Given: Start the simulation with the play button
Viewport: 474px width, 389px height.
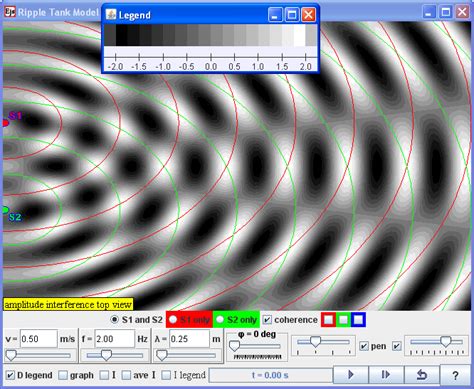Looking at the screenshot, I should pos(351,375).
